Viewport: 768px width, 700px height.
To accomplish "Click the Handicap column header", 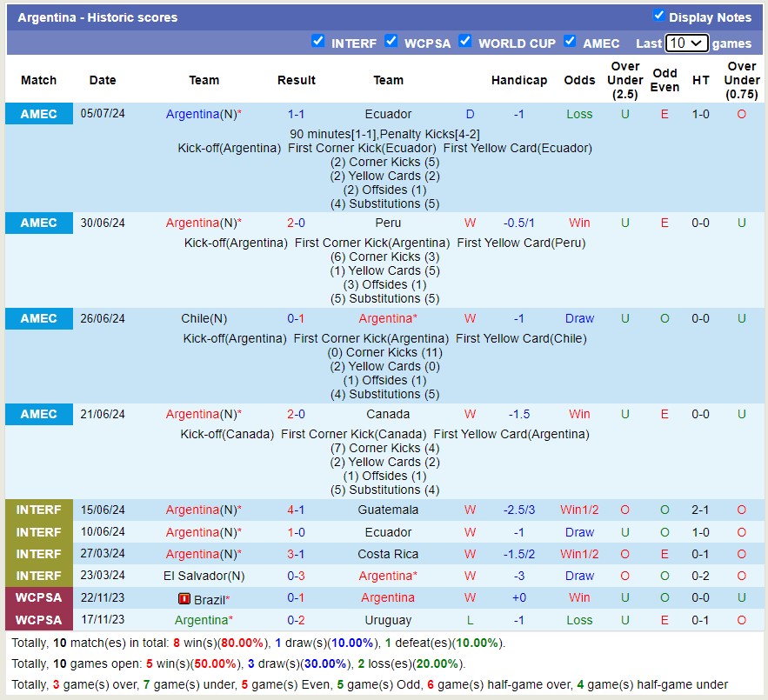I will tap(519, 80).
